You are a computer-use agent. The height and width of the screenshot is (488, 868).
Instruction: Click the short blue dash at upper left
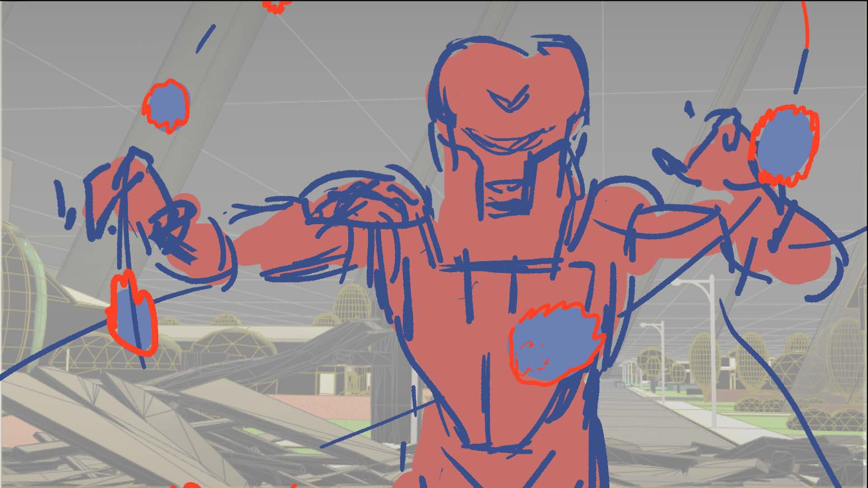click(205, 38)
